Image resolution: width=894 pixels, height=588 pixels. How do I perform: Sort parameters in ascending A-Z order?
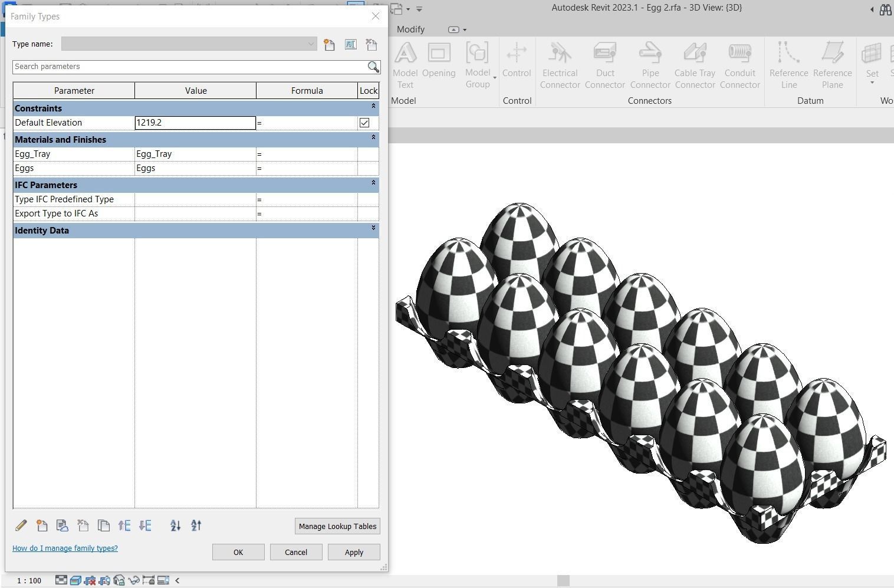click(175, 525)
